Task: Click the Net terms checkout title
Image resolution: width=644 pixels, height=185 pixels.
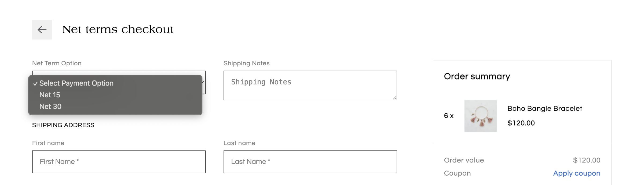Action: pyautogui.click(x=118, y=30)
